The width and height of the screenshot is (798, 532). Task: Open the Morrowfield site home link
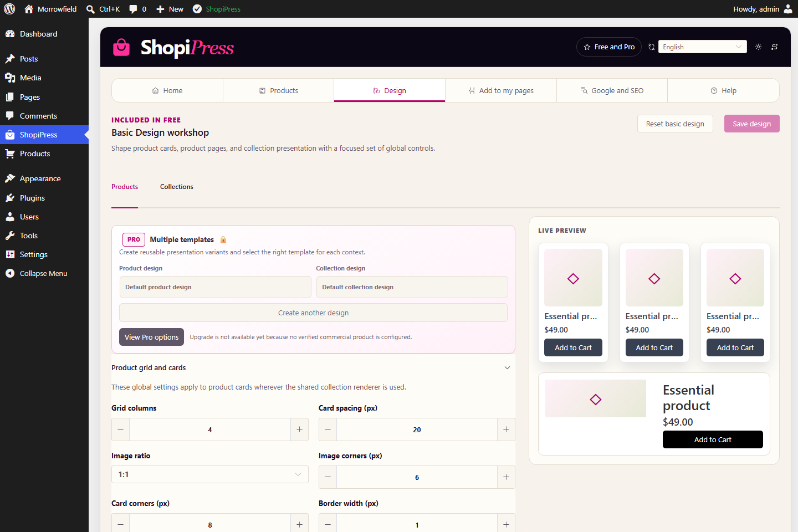click(50, 9)
